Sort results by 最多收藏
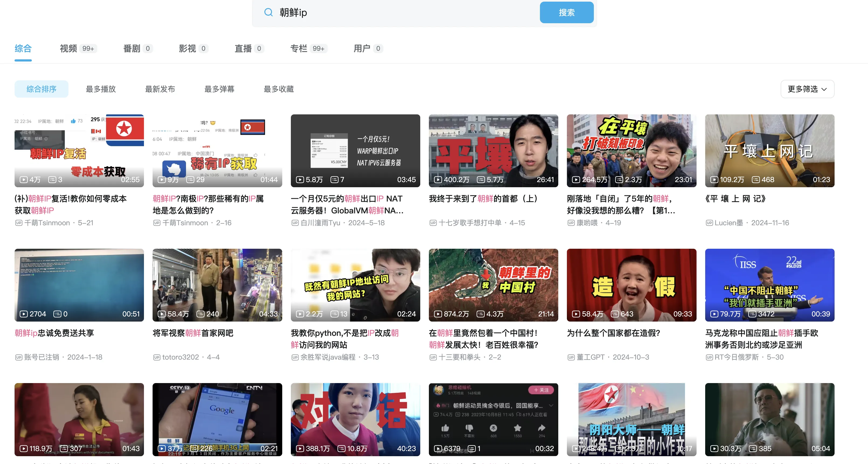This screenshot has height=464, width=868. (x=279, y=89)
